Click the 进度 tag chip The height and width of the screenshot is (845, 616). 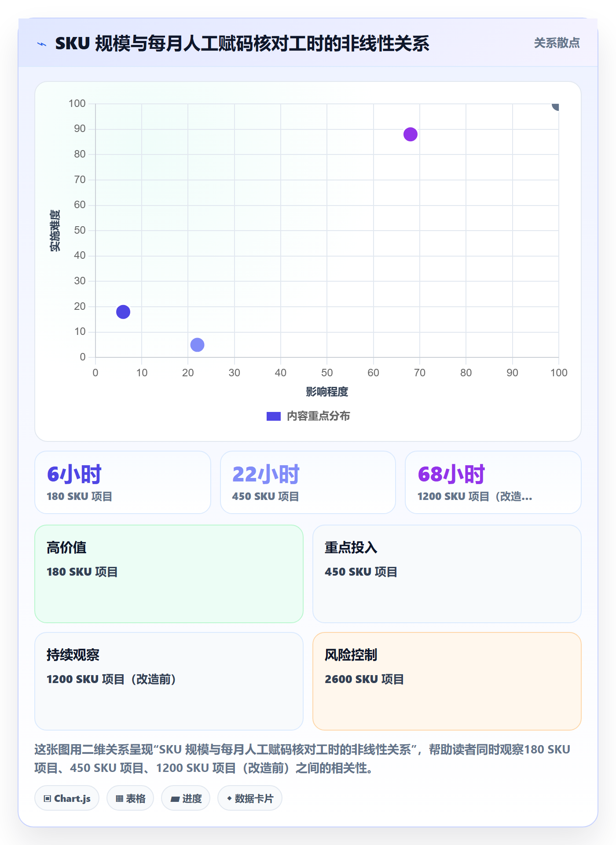tap(186, 798)
